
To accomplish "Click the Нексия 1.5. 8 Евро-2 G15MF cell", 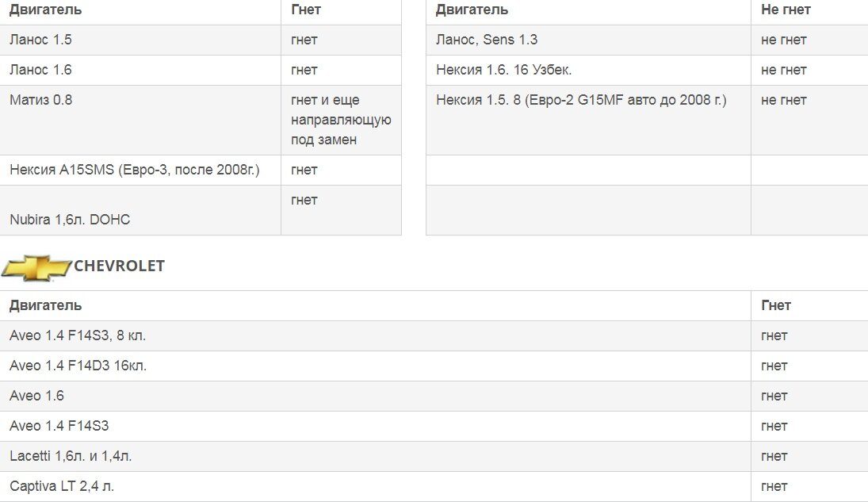I will (588, 120).
